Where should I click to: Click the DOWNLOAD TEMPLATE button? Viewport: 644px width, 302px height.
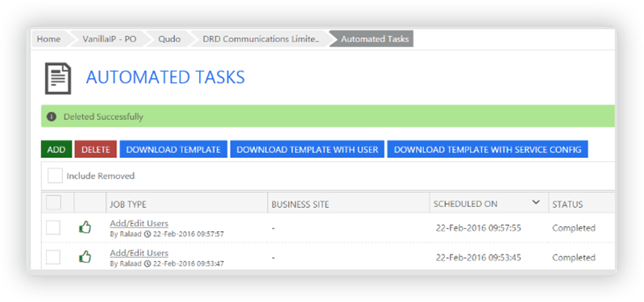click(173, 149)
